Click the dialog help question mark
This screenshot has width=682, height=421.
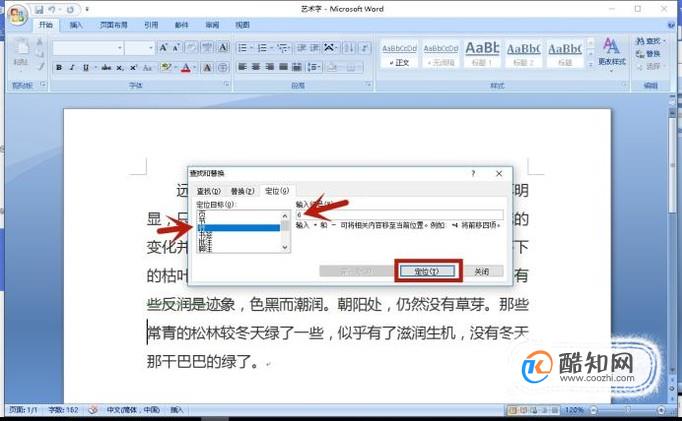473,174
